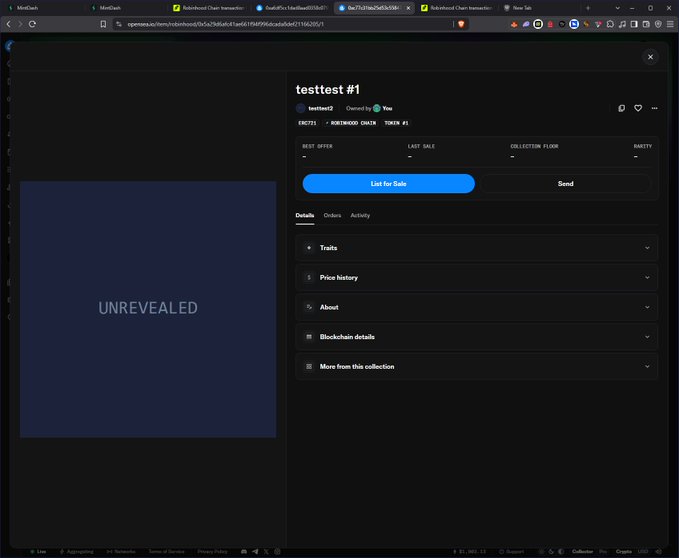Viewport: 679px width, 558px height.
Task: Open the Brave VPN shield icon
Action: coord(658,24)
